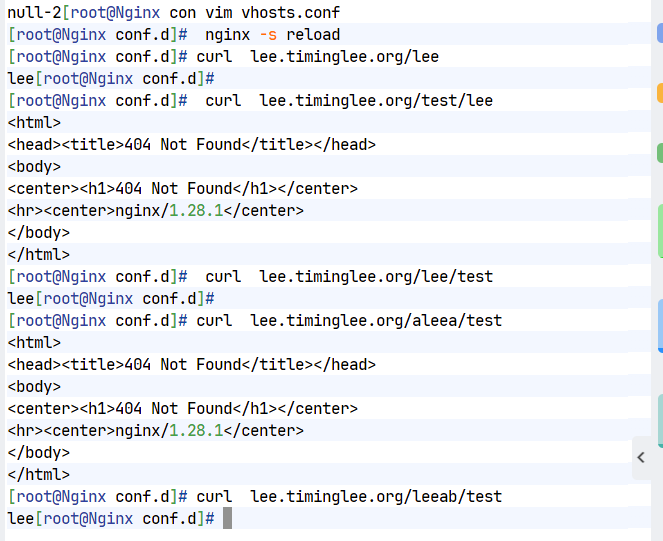Click the curl lee.timinglee.org/aleea/test command

(x=349, y=321)
